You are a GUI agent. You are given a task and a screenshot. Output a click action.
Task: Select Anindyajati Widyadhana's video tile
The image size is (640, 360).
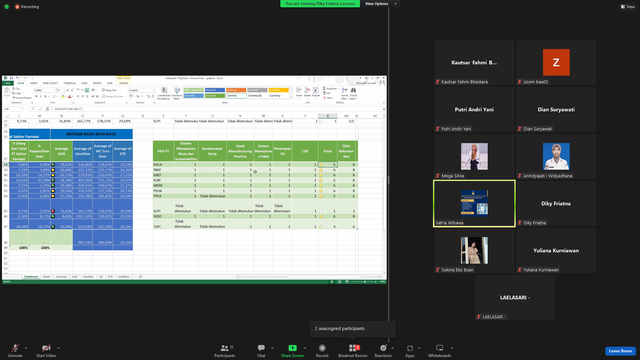556,156
